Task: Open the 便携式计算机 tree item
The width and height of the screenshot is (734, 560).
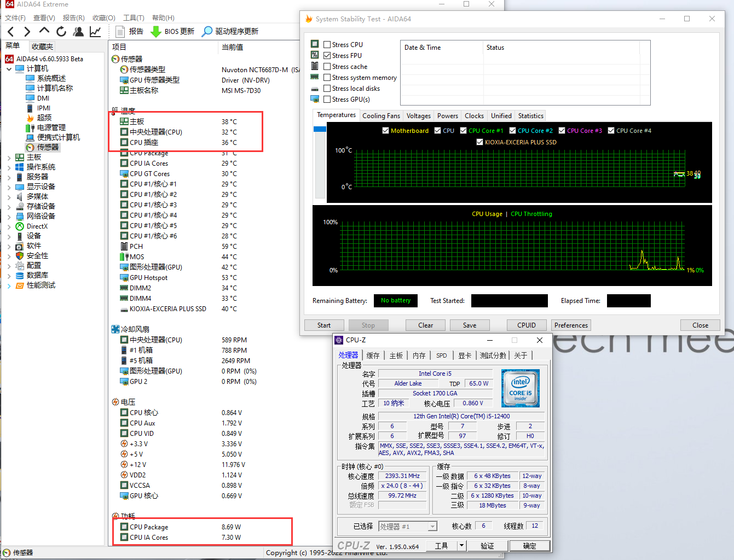Action: click(x=58, y=137)
